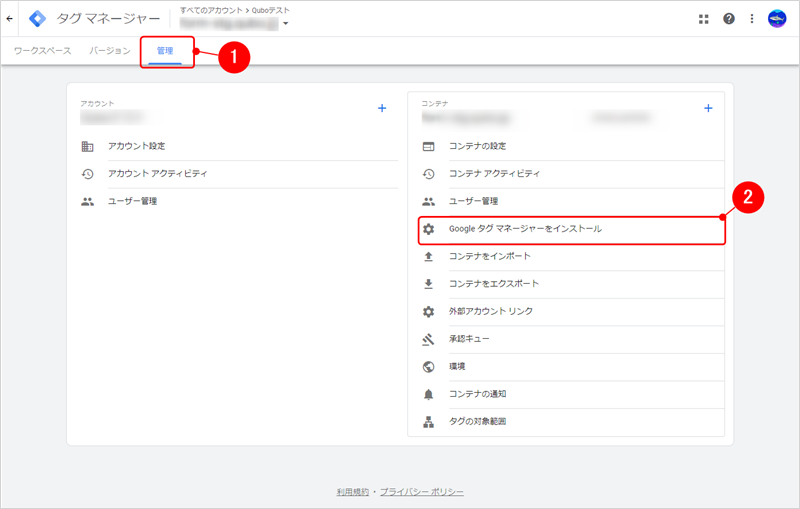Viewport: 800px width, 509px height.
Task: Open the Google apps grid icon
Action: (x=704, y=18)
